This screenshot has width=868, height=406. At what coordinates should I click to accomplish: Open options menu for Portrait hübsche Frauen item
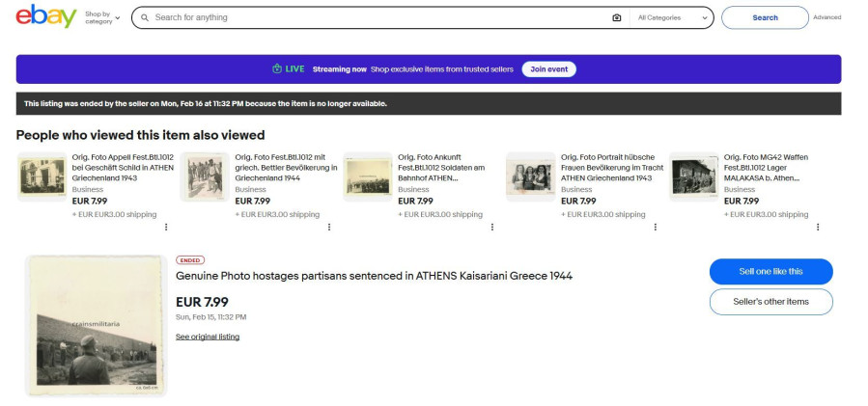point(656,228)
